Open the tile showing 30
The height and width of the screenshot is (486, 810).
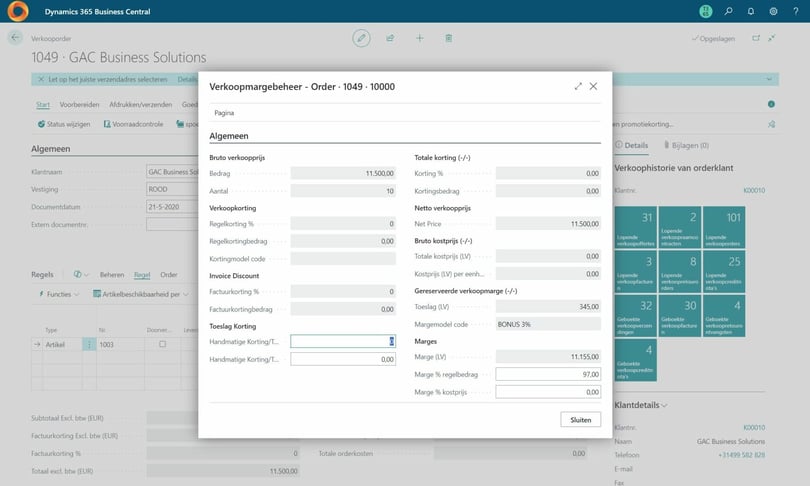tap(680, 316)
